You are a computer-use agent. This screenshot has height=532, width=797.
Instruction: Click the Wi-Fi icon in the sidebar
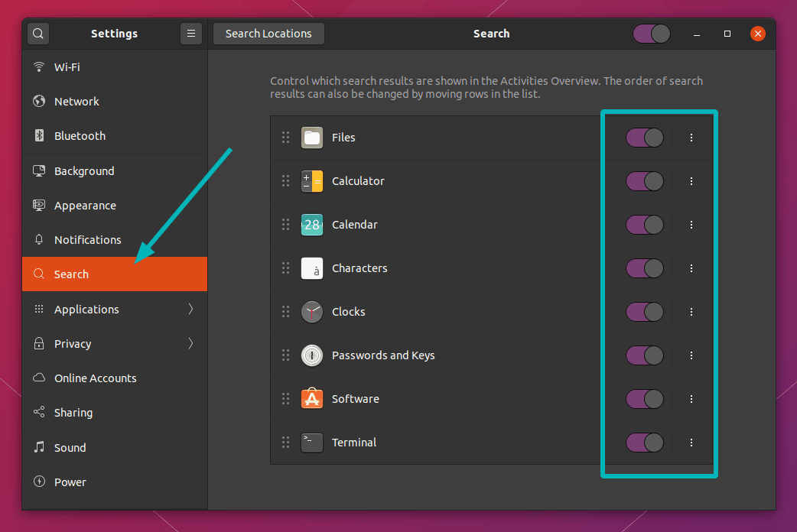pyautogui.click(x=39, y=66)
